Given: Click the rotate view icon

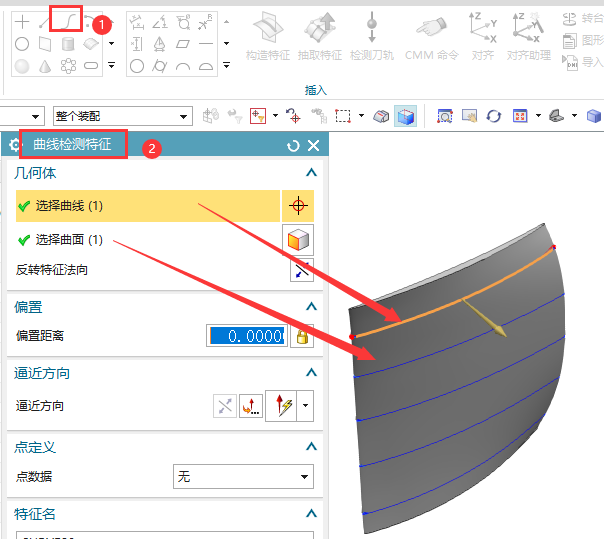Looking at the screenshot, I should coord(493,116).
